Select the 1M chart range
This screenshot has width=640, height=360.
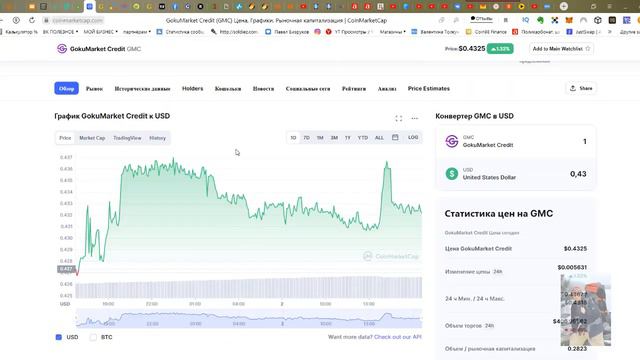coord(320,138)
